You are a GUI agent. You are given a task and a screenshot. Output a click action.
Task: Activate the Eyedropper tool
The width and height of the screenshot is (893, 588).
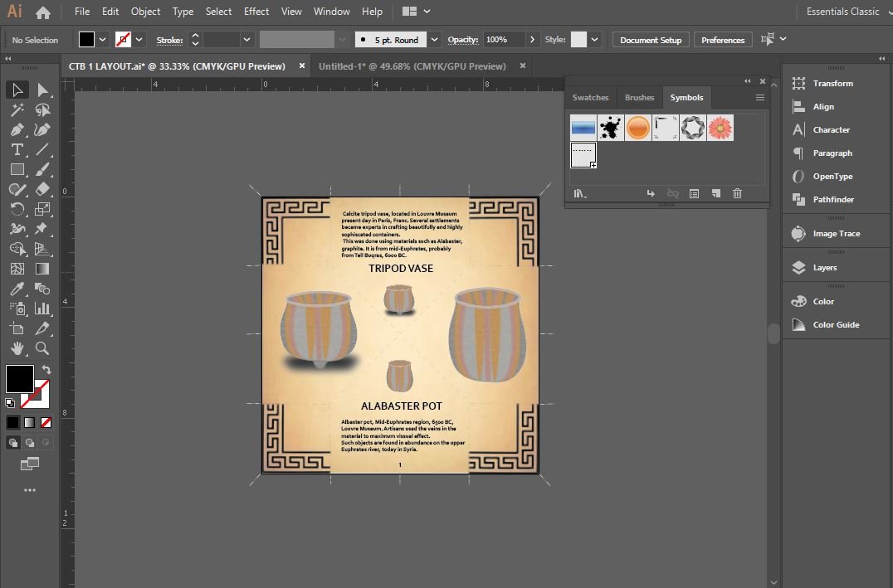[17, 289]
